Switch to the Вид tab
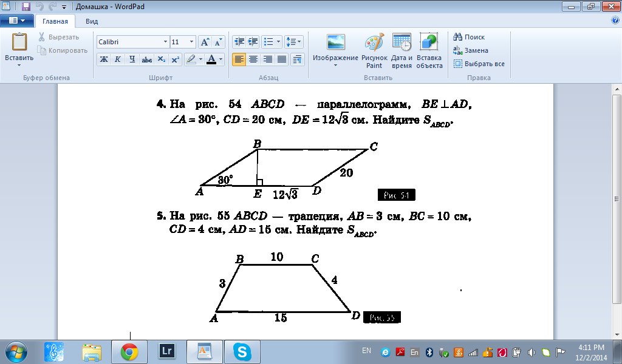The width and height of the screenshot is (622, 364). coord(92,21)
